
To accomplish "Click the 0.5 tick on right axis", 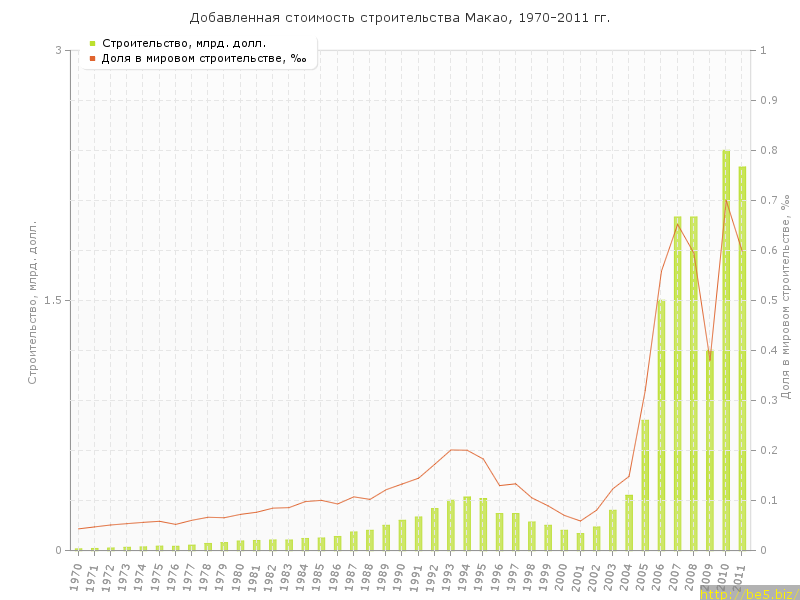I will tap(769, 300).
